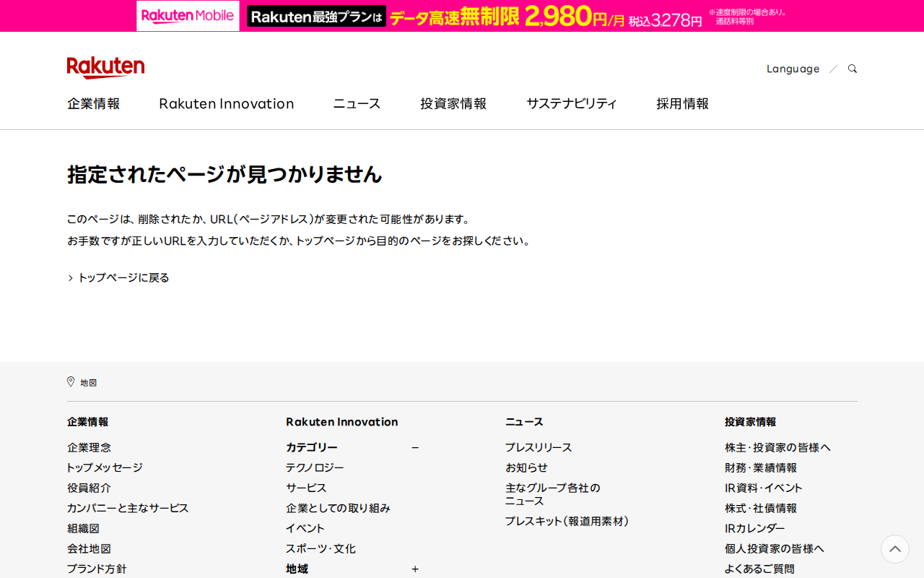The image size is (924, 578).
Task: Open the Language selector
Action: pyautogui.click(x=793, y=68)
